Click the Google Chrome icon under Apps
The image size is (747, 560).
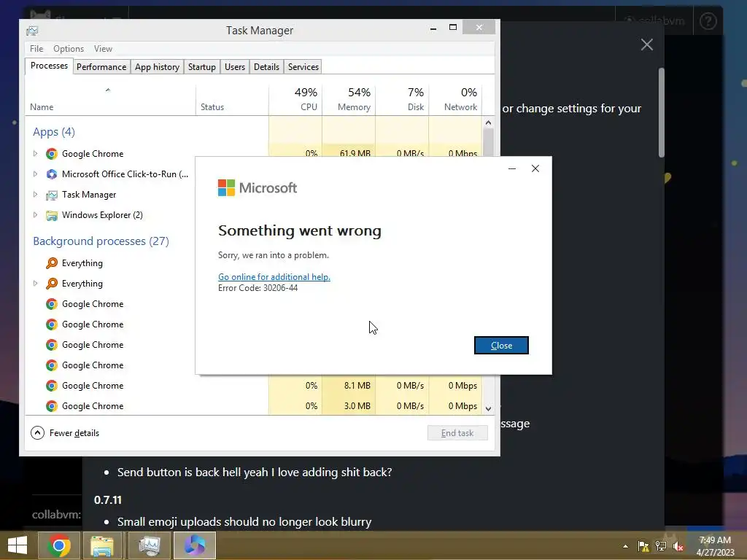(x=52, y=154)
